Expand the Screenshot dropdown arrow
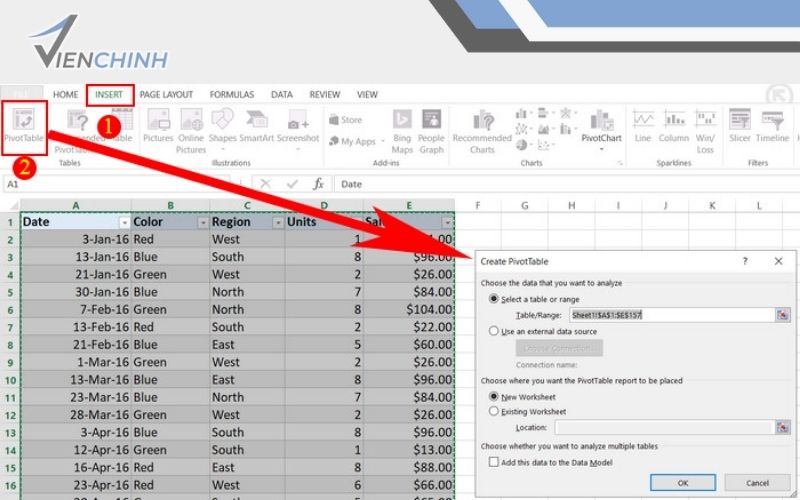800x500 pixels. (x=298, y=149)
